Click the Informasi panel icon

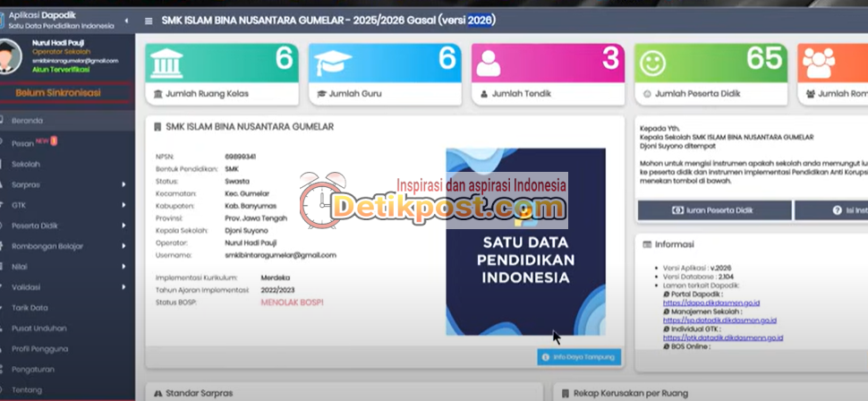pyautogui.click(x=647, y=244)
